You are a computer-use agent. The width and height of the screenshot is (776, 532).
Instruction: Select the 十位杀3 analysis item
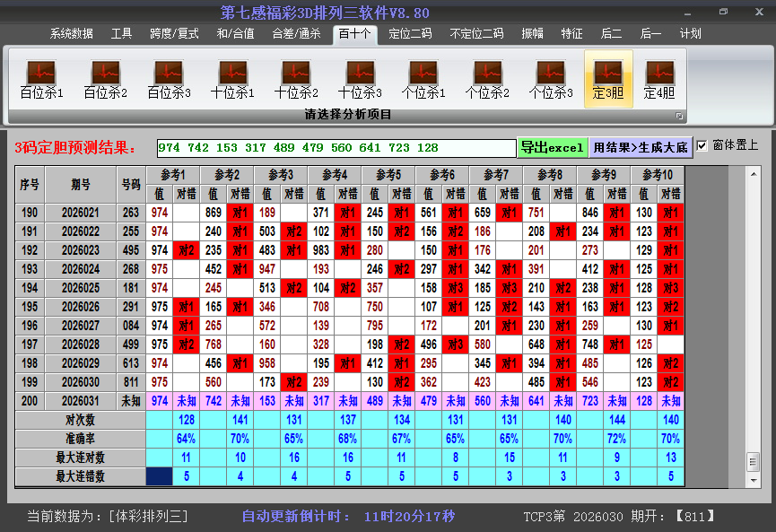(x=359, y=79)
